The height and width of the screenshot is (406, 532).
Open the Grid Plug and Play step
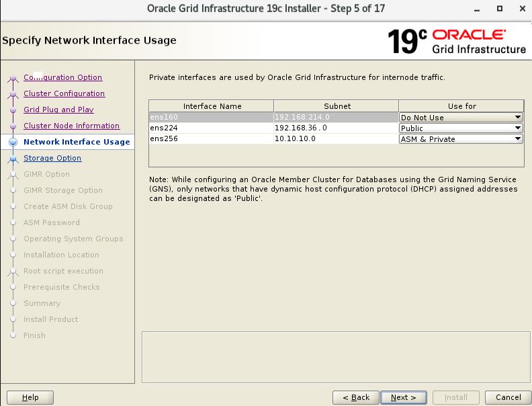[58, 110]
